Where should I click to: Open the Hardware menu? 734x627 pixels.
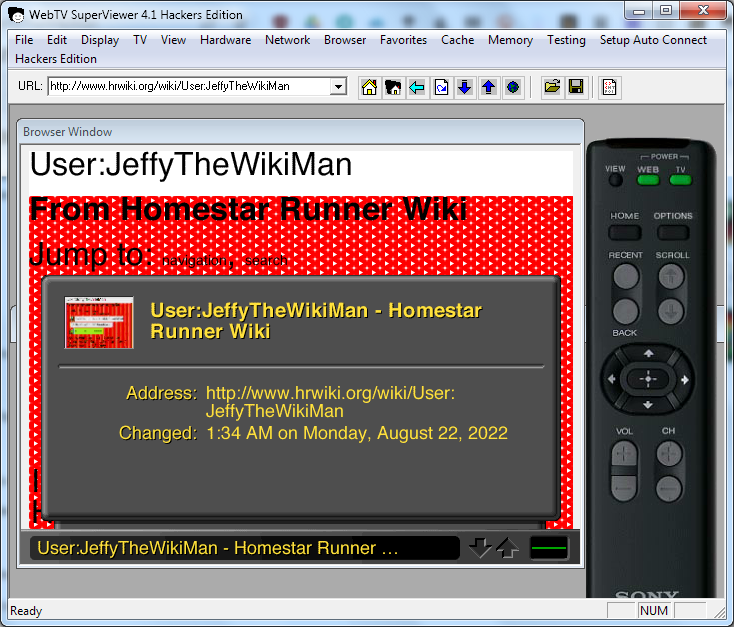225,40
